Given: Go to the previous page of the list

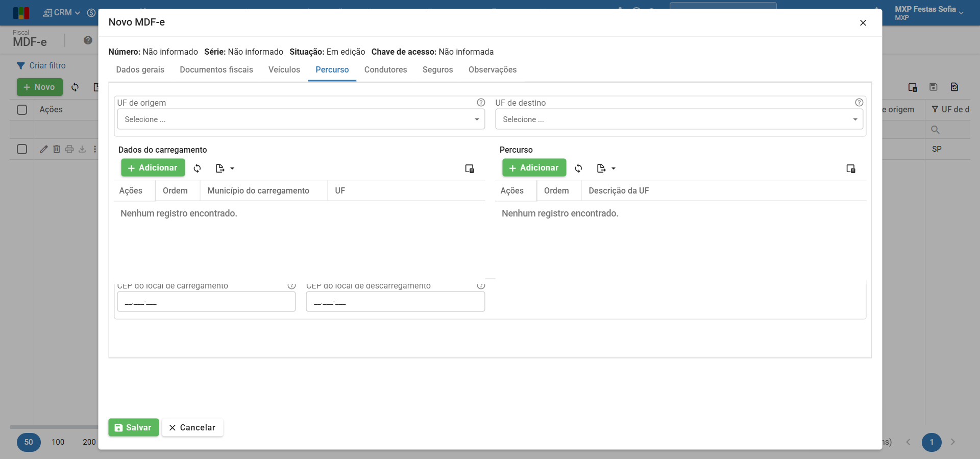Looking at the screenshot, I should point(909,442).
